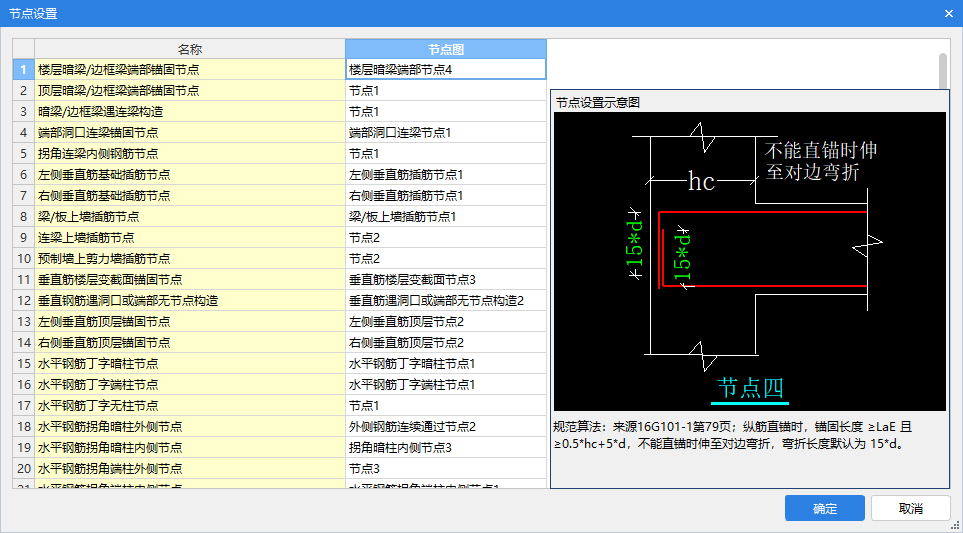This screenshot has width=963, height=533.
Task: Click cell 水平钢筋丁字暗柱节点1
Action: tap(446, 364)
